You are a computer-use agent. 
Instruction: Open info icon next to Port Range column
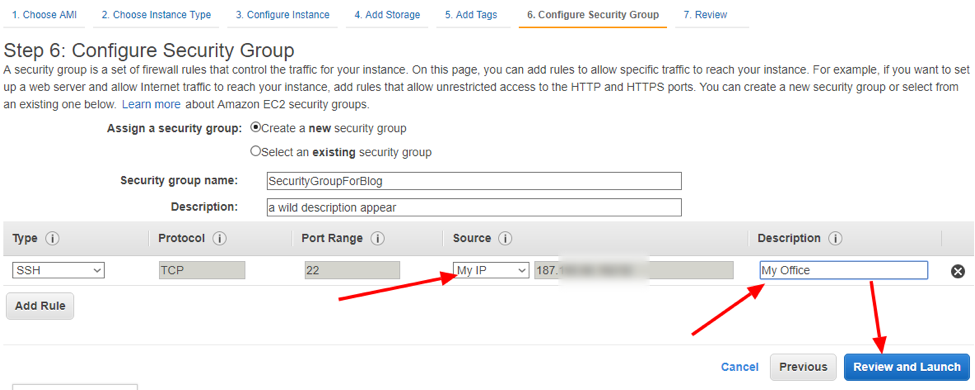point(378,239)
